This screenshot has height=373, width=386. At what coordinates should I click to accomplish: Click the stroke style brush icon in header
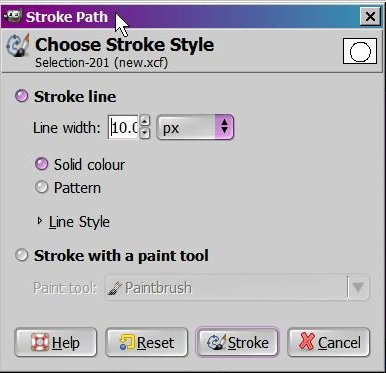pyautogui.click(x=18, y=47)
